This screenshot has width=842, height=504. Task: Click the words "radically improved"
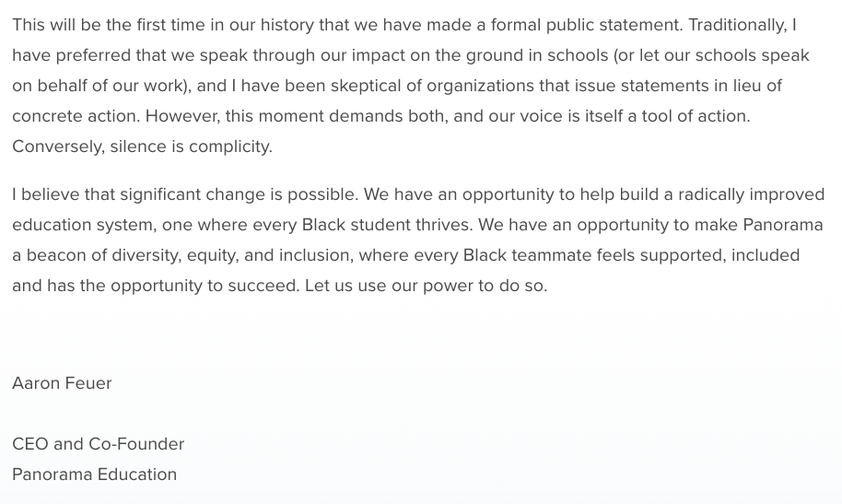tap(752, 194)
